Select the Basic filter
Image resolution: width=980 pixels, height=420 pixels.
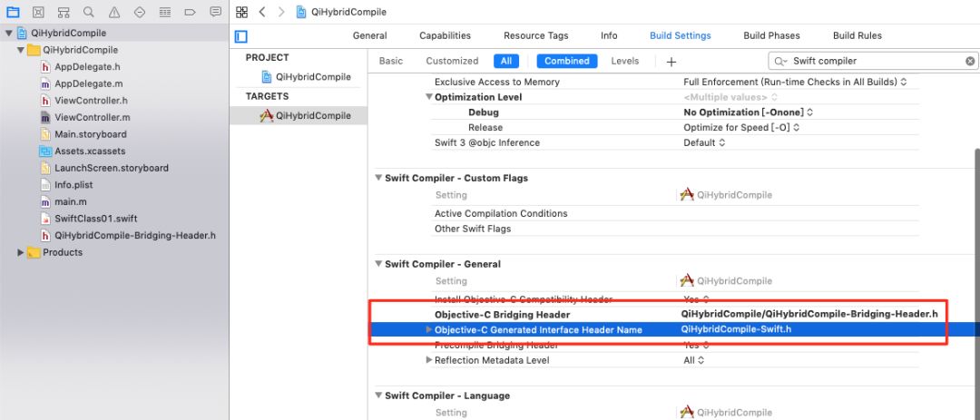(x=390, y=61)
